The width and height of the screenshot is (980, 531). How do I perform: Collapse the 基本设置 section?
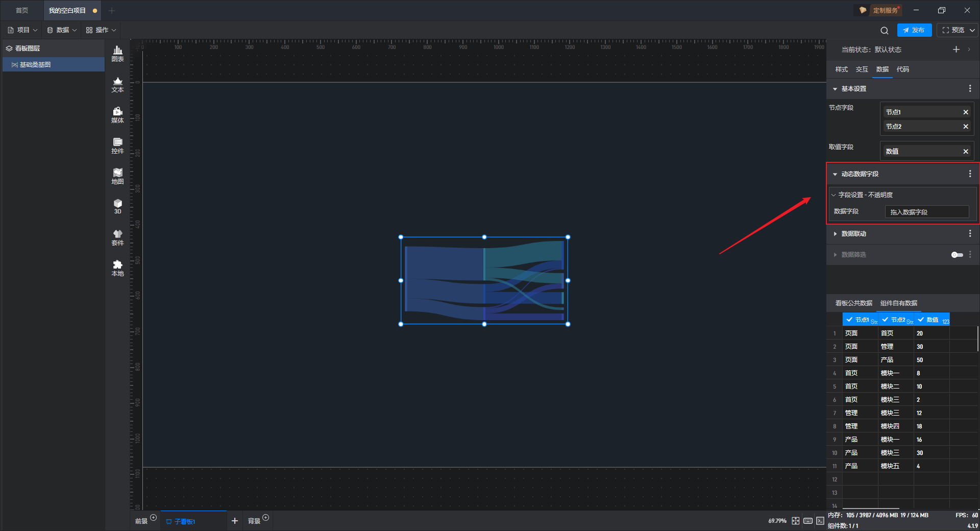pos(835,89)
